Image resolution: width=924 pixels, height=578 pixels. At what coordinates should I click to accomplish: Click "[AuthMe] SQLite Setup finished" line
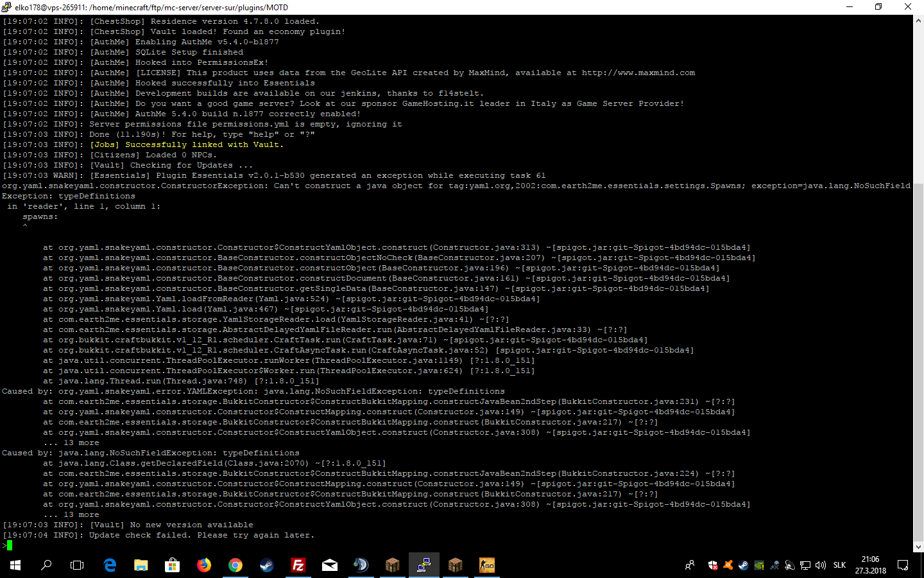point(123,52)
